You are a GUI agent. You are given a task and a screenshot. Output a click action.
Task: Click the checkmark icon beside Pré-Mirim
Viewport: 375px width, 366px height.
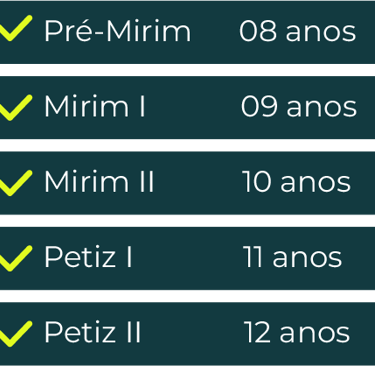click(x=15, y=28)
